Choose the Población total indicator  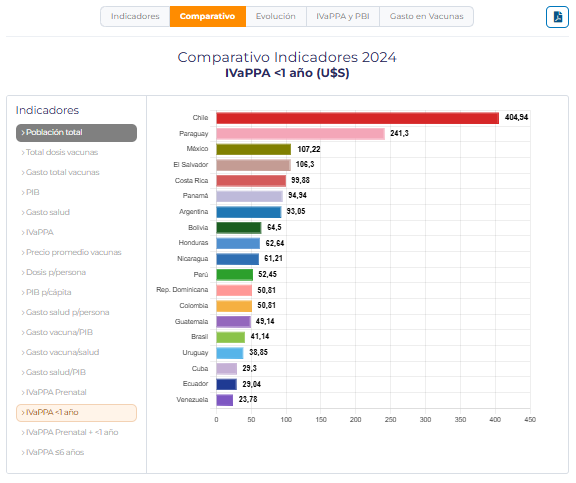pyautogui.click(x=76, y=133)
